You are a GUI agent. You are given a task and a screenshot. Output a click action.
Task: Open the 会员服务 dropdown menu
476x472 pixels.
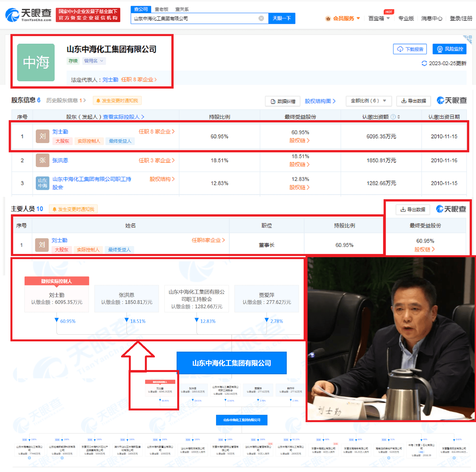(343, 18)
